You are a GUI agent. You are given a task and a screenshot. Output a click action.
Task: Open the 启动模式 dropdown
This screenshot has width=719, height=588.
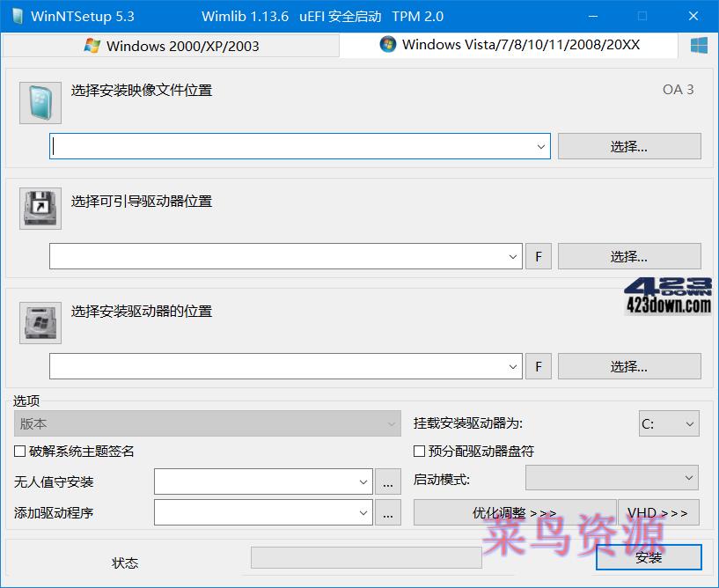(611, 477)
